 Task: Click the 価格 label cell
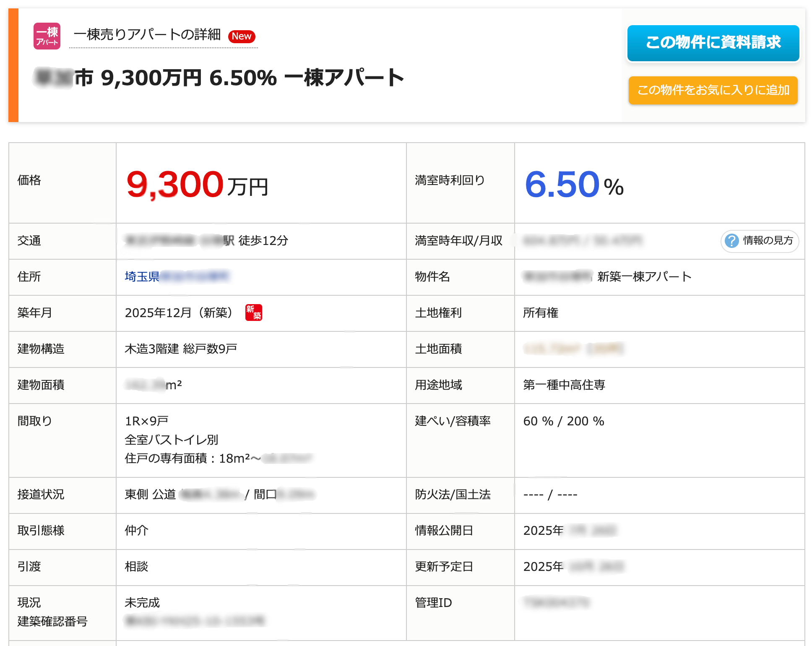62,183
